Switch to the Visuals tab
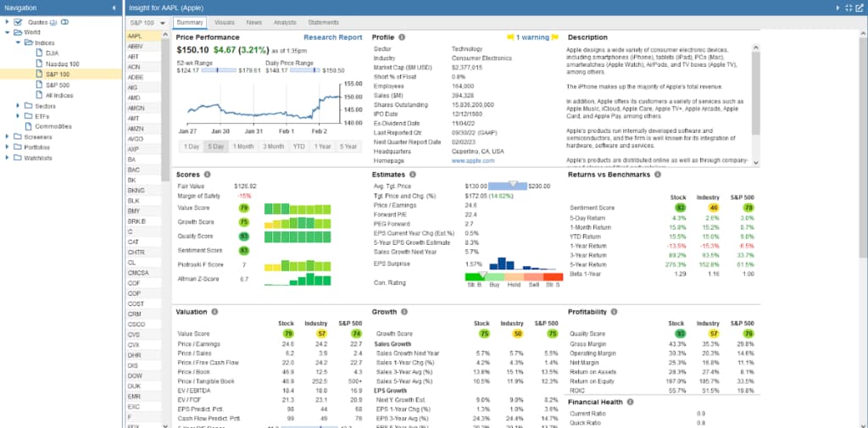 [224, 23]
